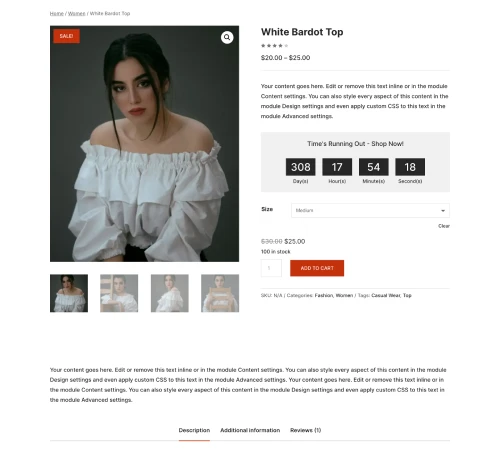500x450 pixels.
Task: Open the Women breadcrumb link
Action: coord(77,14)
